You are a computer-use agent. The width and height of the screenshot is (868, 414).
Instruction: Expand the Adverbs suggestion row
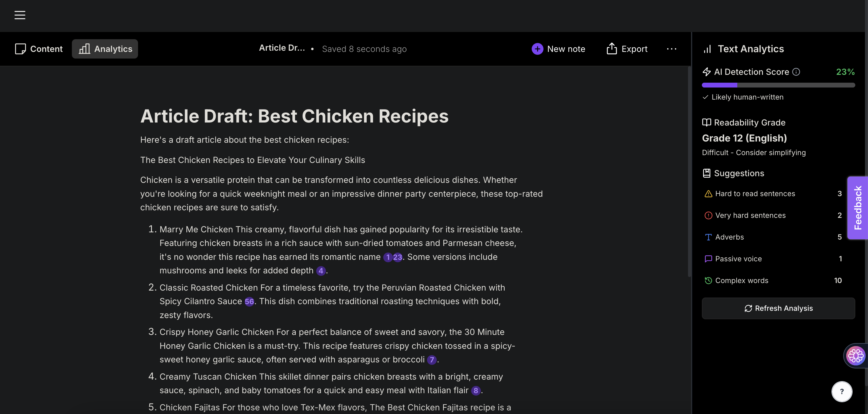pos(773,237)
